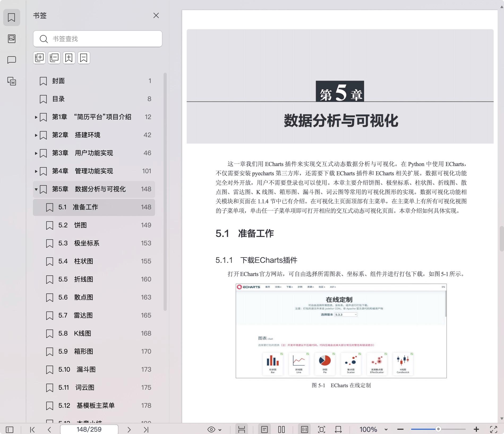Go to the last page

tap(146, 429)
